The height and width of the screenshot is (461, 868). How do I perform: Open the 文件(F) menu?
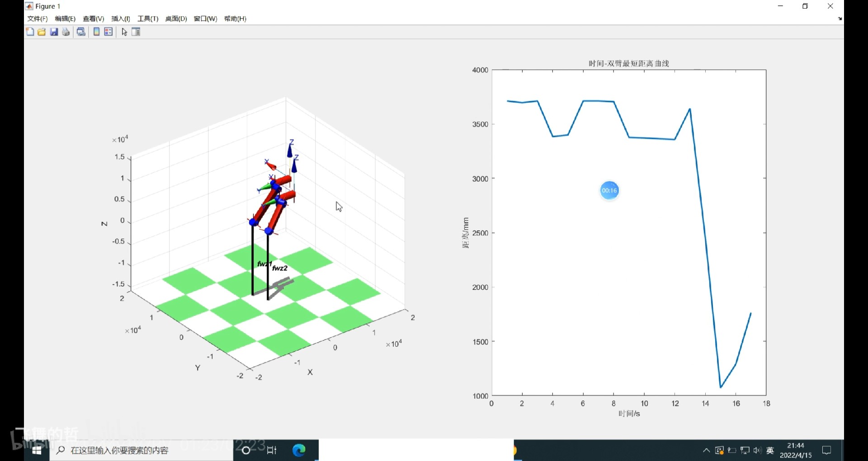point(38,19)
